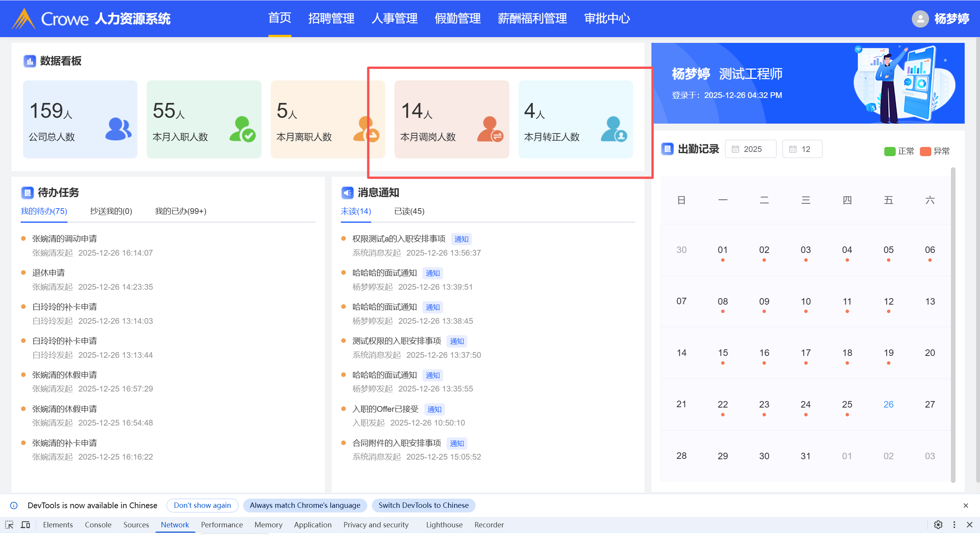
Task: Open DevTools settings gear icon
Action: click(938, 525)
